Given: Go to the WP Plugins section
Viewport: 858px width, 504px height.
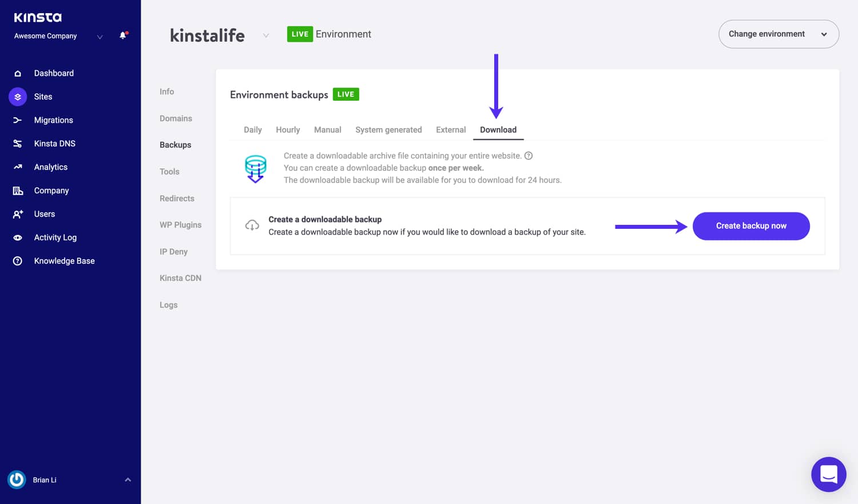Looking at the screenshot, I should pos(180,224).
